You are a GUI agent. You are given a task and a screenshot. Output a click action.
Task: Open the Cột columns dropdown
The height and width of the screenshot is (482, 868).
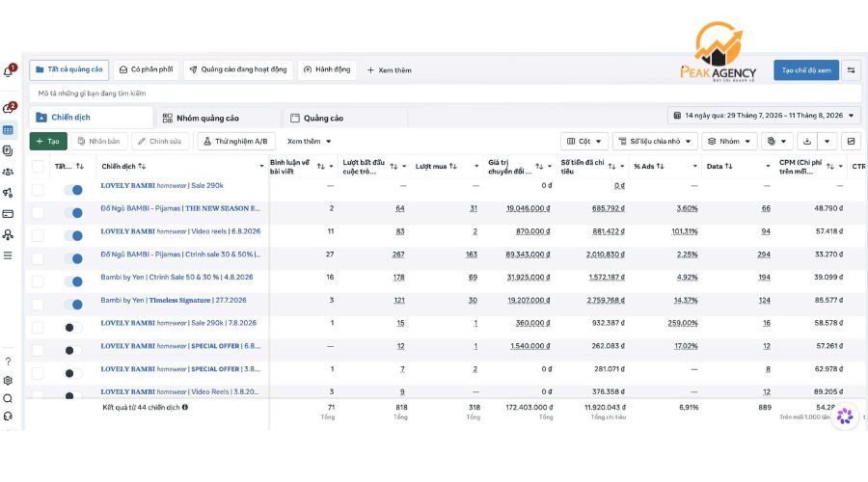coord(584,141)
